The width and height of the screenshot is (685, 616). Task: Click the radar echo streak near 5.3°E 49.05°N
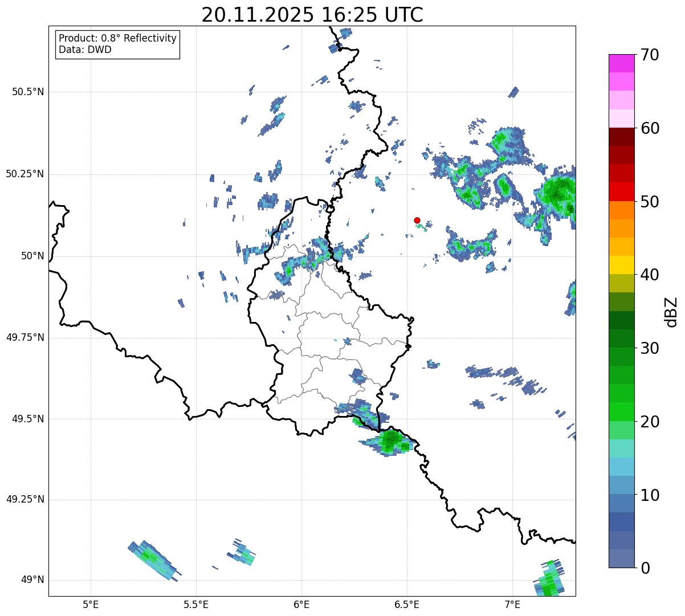(154, 560)
